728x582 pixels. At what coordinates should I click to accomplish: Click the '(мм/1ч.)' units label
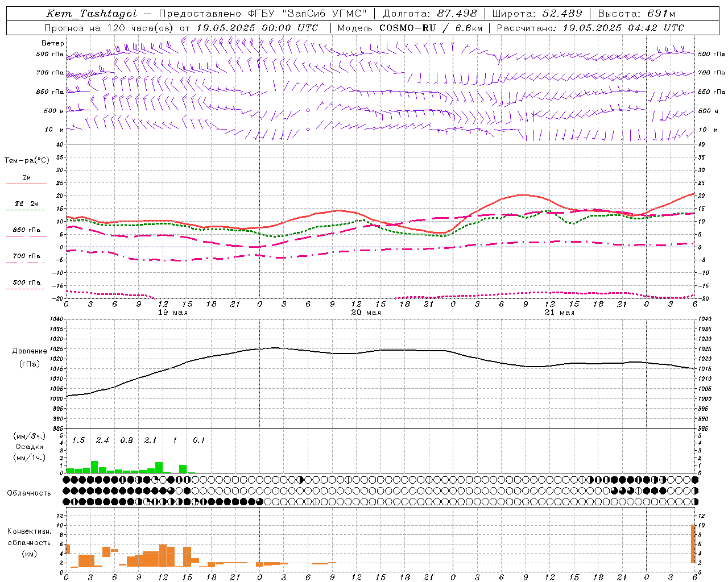click(x=29, y=458)
